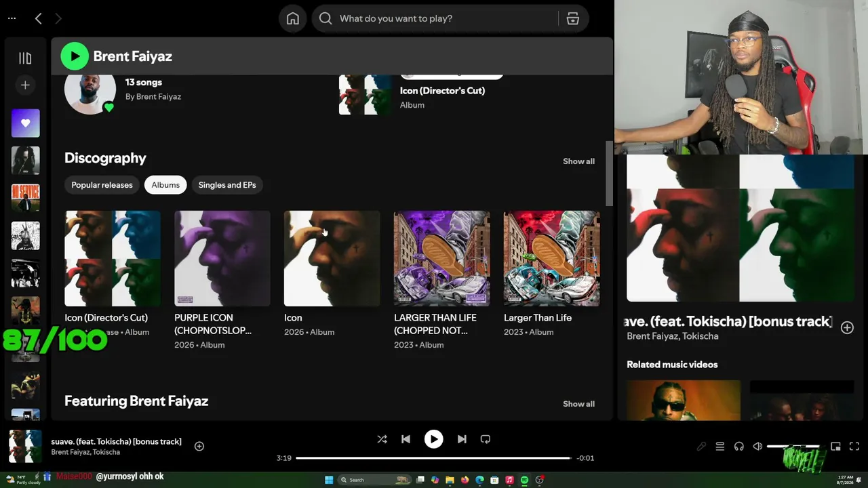
Task: Open the taskbar clock and date
Action: tap(846, 480)
